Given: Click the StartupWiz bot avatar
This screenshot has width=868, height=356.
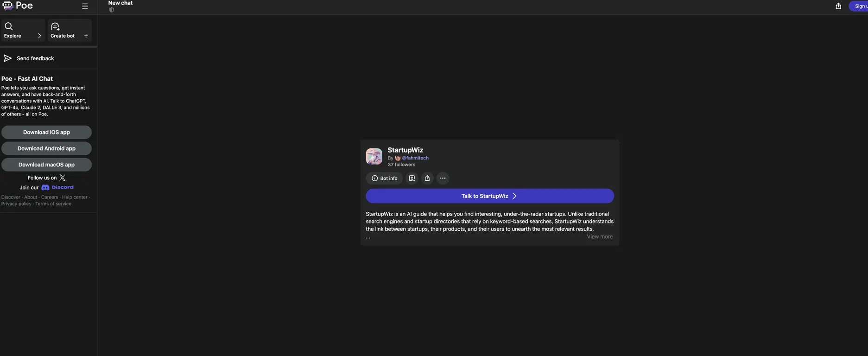Looking at the screenshot, I should click(x=374, y=157).
